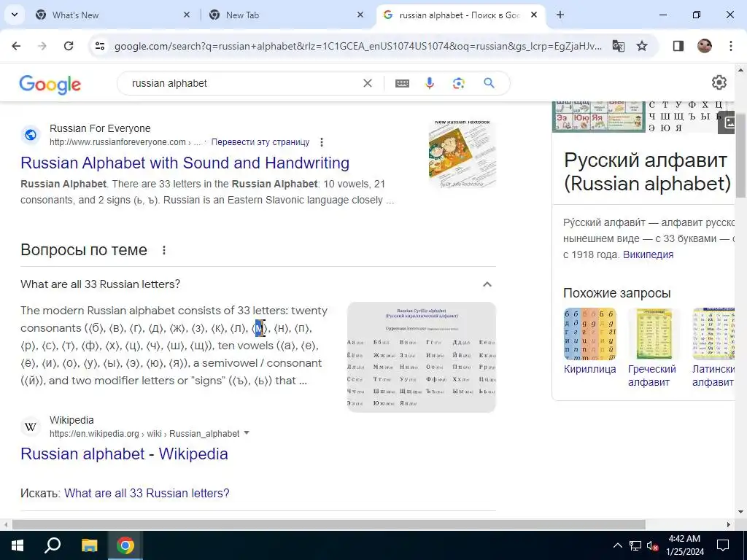Expand Wikipedia result URL dropdown arrow
This screenshot has height=560, width=747.
(x=247, y=433)
